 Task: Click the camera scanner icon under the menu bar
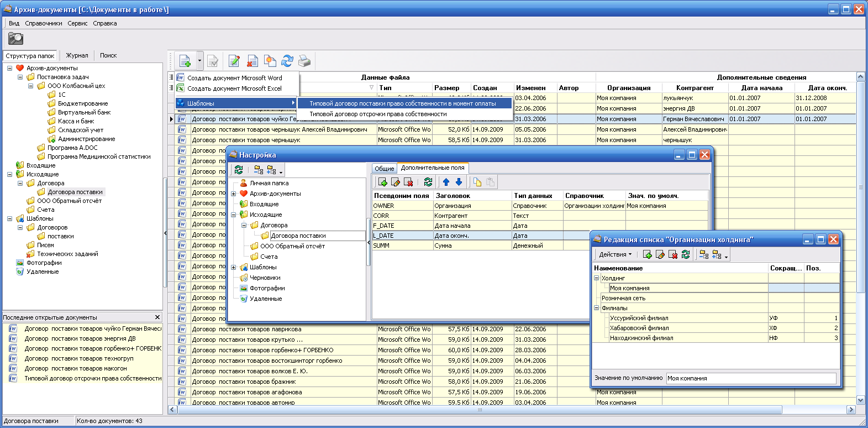(x=15, y=38)
